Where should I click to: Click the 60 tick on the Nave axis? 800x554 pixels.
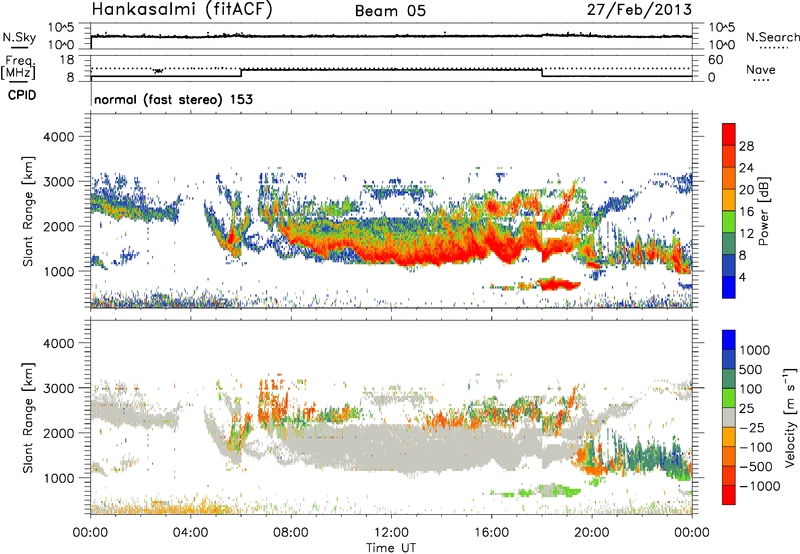(715, 60)
